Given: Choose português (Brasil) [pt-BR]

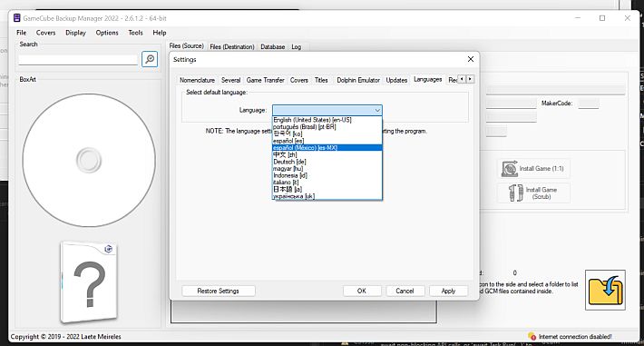Looking at the screenshot, I should pyautogui.click(x=327, y=127).
